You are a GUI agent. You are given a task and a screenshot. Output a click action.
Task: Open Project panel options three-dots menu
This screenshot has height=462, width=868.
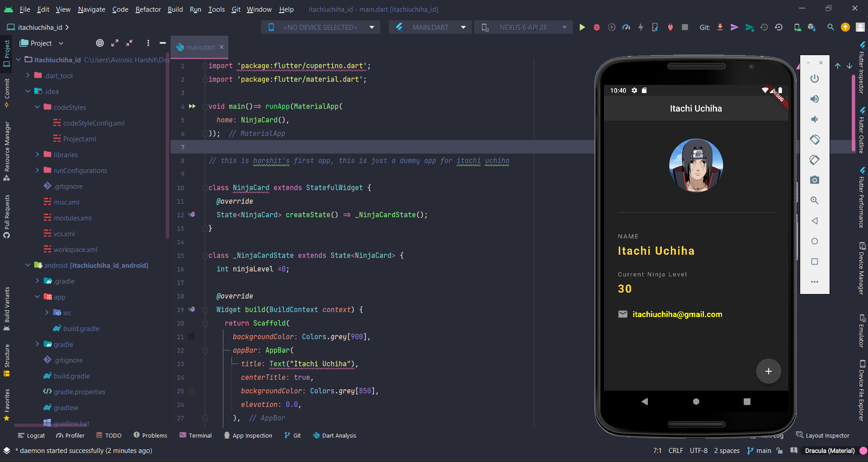click(x=148, y=43)
